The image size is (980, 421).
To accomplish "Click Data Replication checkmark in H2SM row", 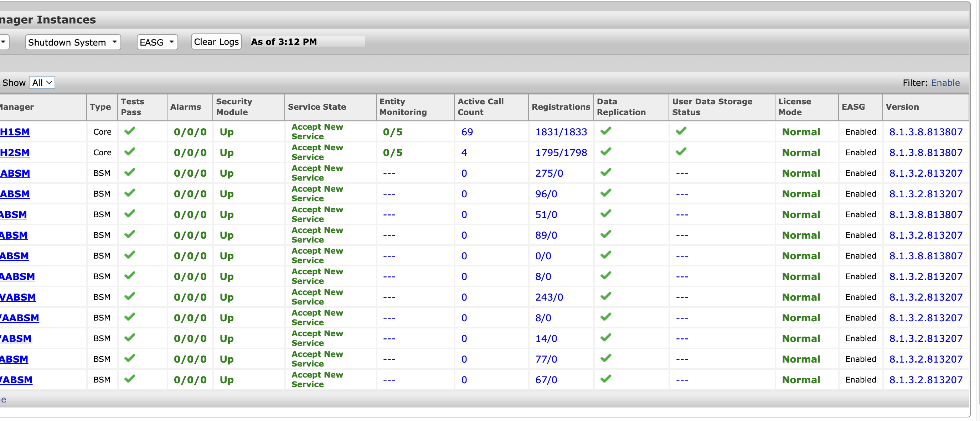I will [606, 152].
